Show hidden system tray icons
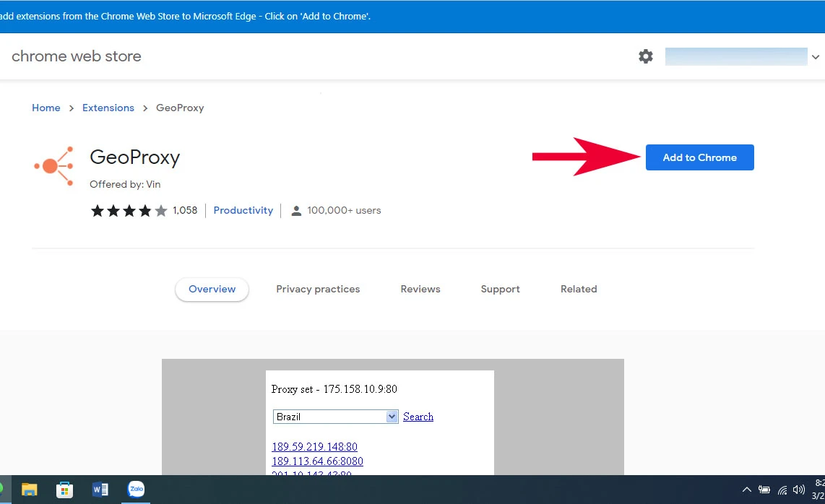Screen dimensions: 825x504 [x=747, y=490]
